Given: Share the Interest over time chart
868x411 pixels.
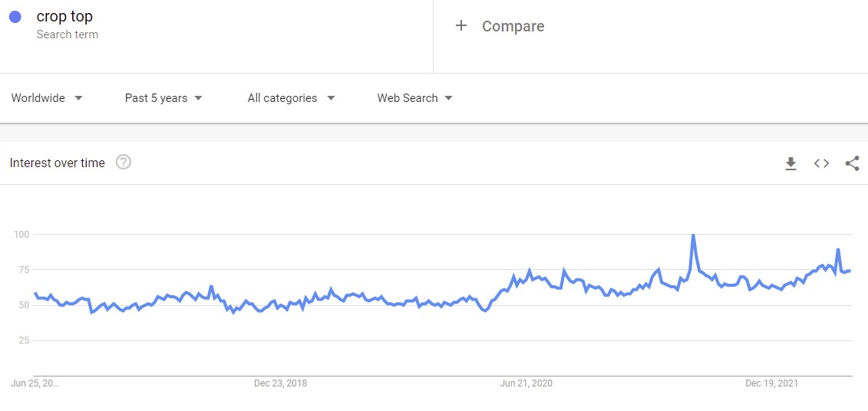Looking at the screenshot, I should tap(852, 163).
